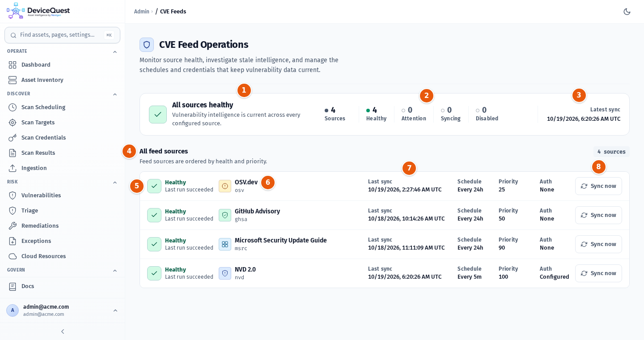
Task: Collapse the OPERATE sidebar section
Action: (115, 52)
